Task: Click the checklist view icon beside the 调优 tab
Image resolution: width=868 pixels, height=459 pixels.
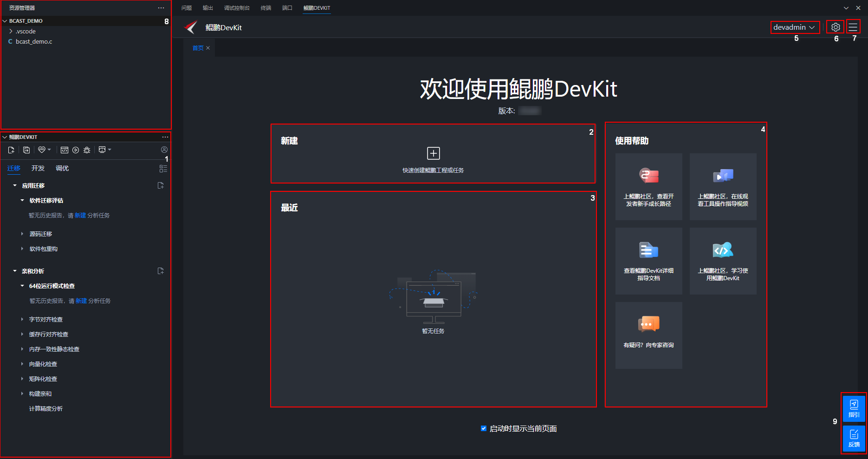Action: point(163,169)
